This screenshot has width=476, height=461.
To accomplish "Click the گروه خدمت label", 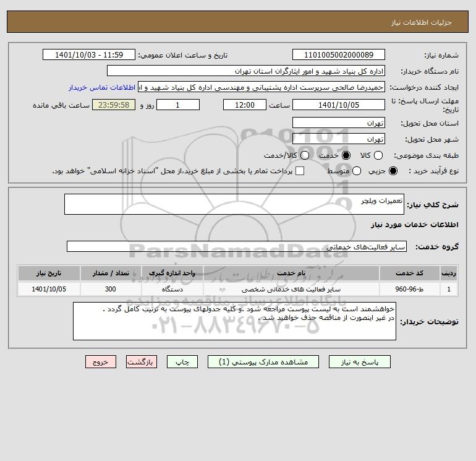I will 437,247.
